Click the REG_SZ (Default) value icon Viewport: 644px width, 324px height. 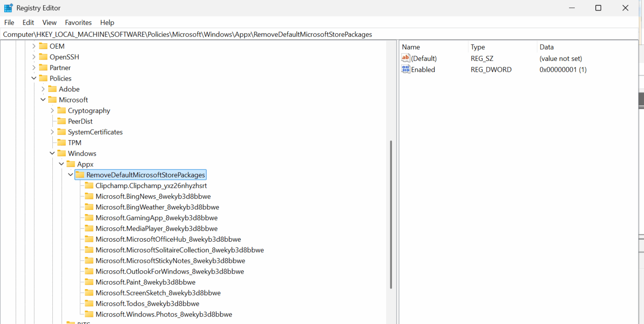point(405,58)
